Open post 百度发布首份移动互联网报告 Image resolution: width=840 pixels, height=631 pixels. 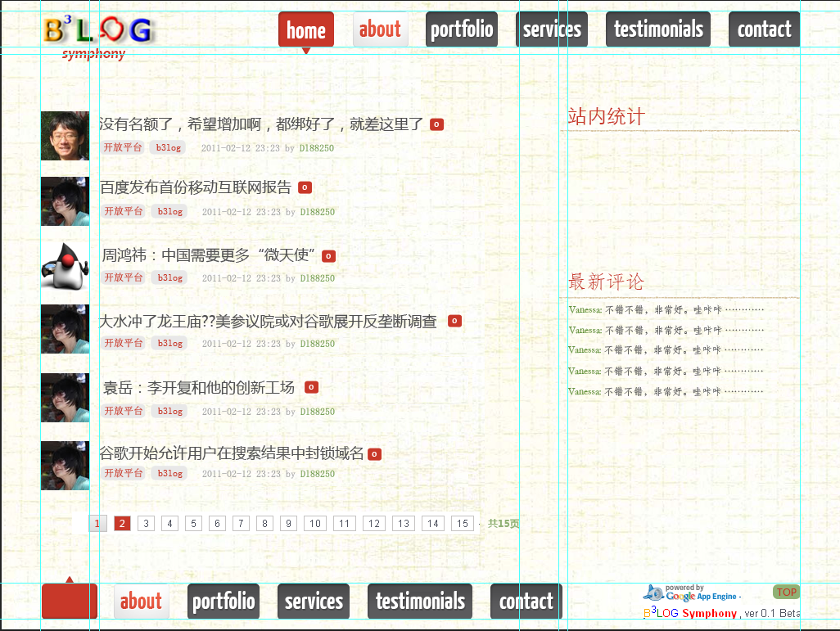tap(196, 187)
